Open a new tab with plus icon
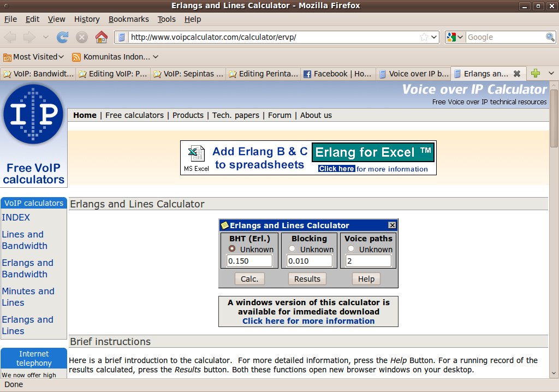559x392 pixels. [536, 74]
